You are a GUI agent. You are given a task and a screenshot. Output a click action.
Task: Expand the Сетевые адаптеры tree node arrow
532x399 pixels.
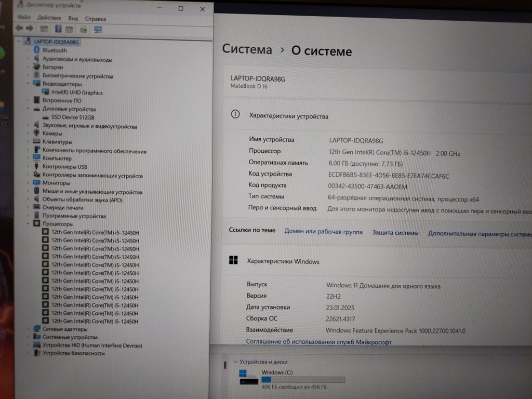(x=28, y=328)
